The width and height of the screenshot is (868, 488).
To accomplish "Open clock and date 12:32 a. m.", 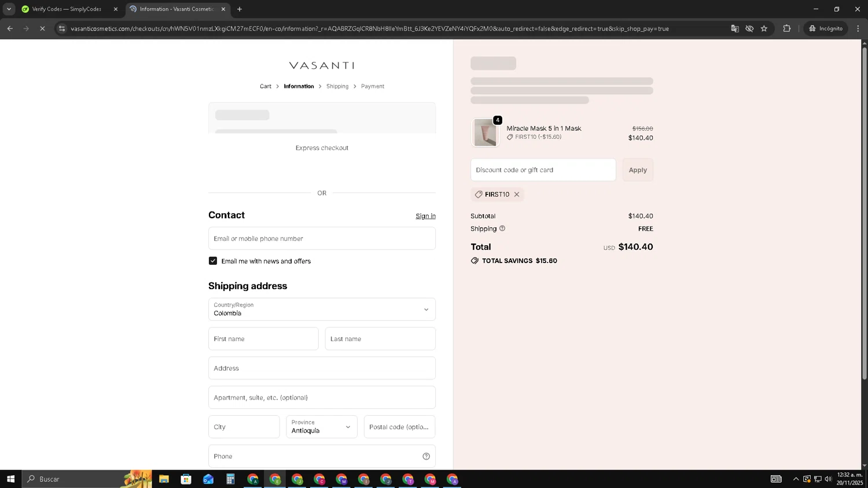I will click(849, 479).
